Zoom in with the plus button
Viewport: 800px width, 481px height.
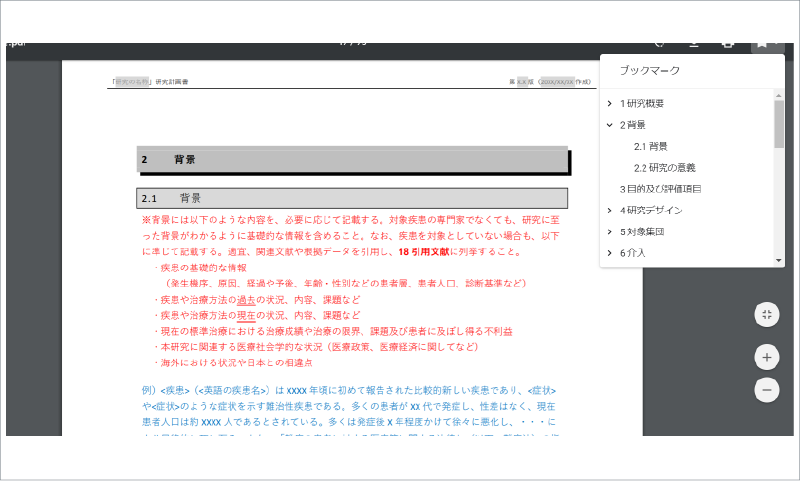766,358
